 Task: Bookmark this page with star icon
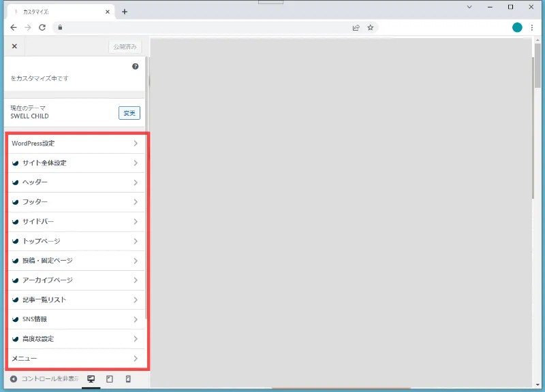coord(371,27)
